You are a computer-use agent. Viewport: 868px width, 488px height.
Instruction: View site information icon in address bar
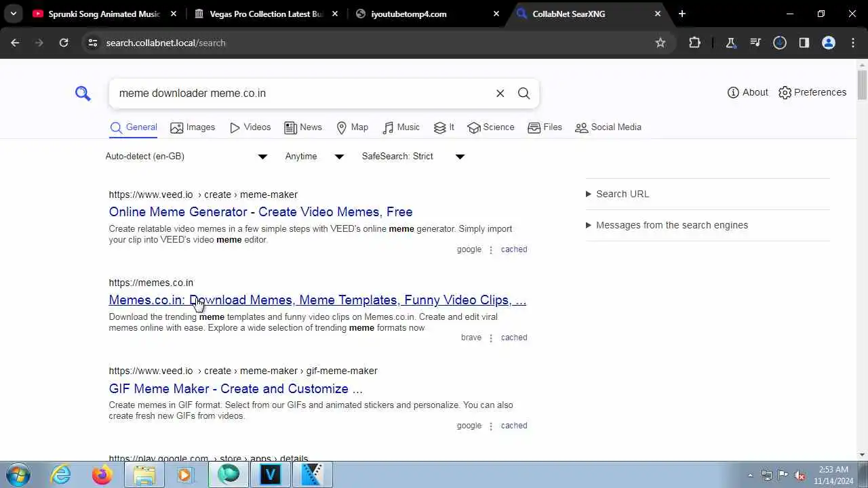coord(93,43)
